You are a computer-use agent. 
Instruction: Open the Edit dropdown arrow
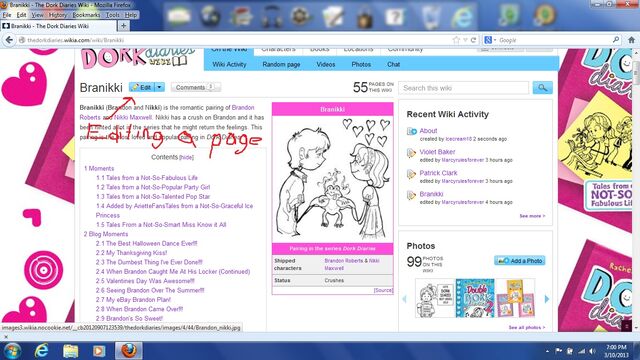pos(160,87)
